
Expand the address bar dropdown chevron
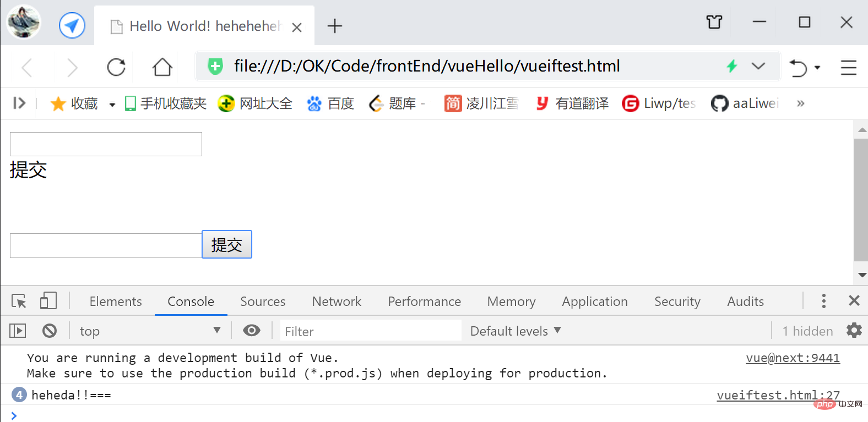click(758, 66)
